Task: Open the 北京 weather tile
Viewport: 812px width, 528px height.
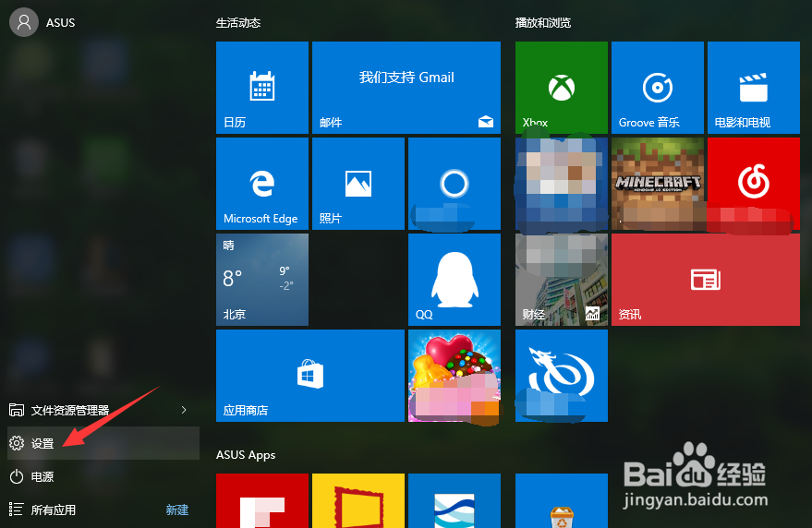Action: click(x=262, y=280)
